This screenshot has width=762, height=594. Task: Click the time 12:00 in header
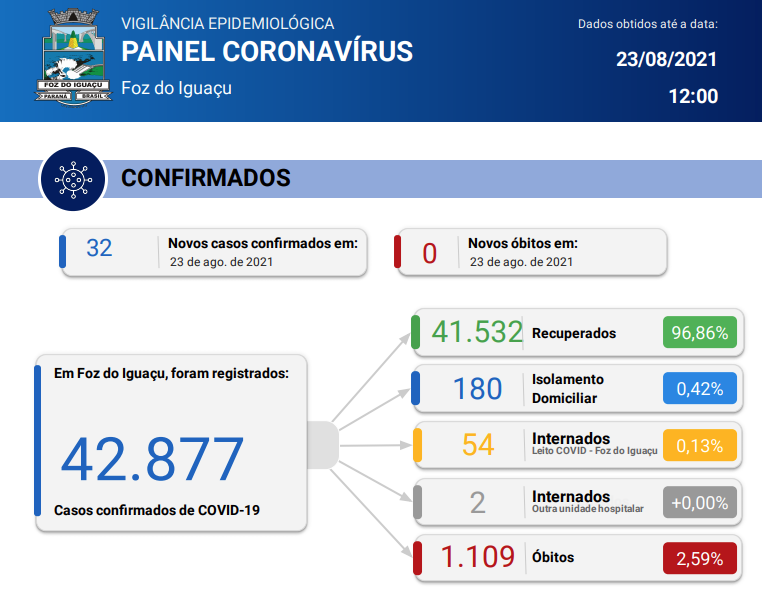click(x=693, y=96)
